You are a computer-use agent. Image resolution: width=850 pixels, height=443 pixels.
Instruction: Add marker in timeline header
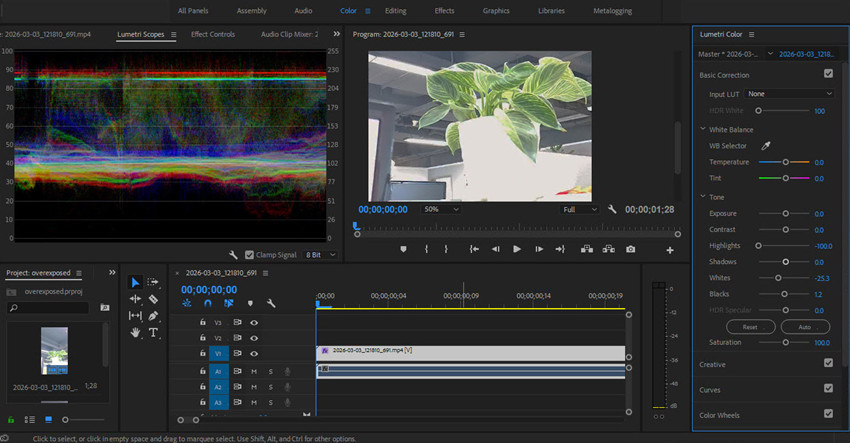[x=250, y=304]
